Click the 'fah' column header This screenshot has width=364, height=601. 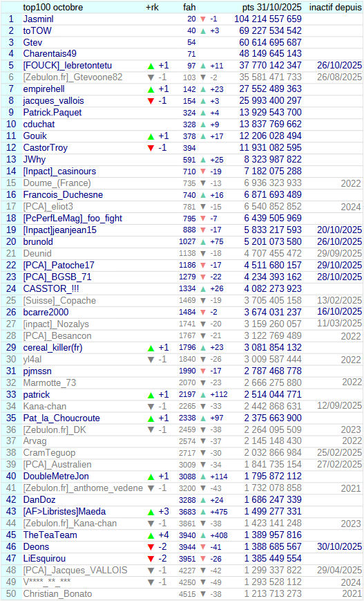(x=189, y=8)
